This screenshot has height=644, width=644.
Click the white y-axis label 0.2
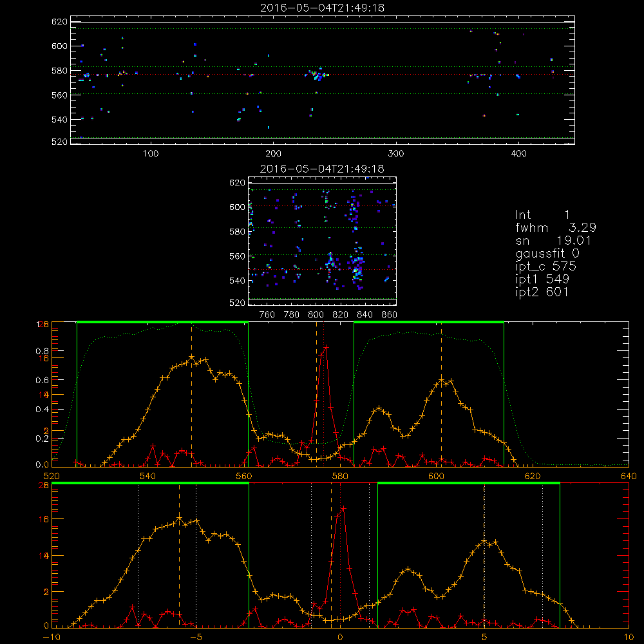pyautogui.click(x=43, y=439)
